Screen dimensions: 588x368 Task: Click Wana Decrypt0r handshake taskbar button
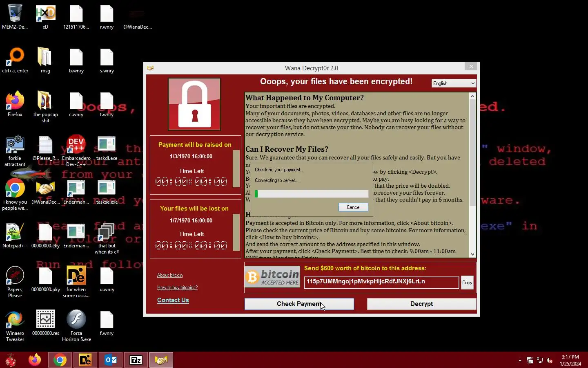161,360
